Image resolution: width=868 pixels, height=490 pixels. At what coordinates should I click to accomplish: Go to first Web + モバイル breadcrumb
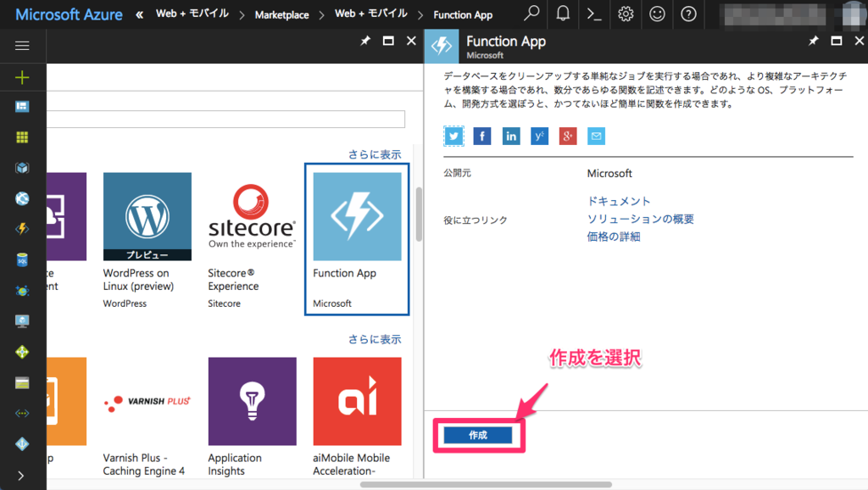tap(192, 14)
